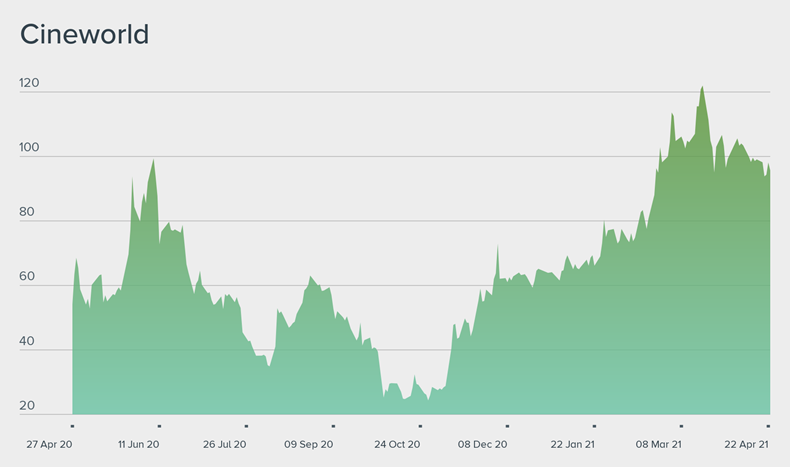Select the 27 Apr 20 date label

click(51, 443)
